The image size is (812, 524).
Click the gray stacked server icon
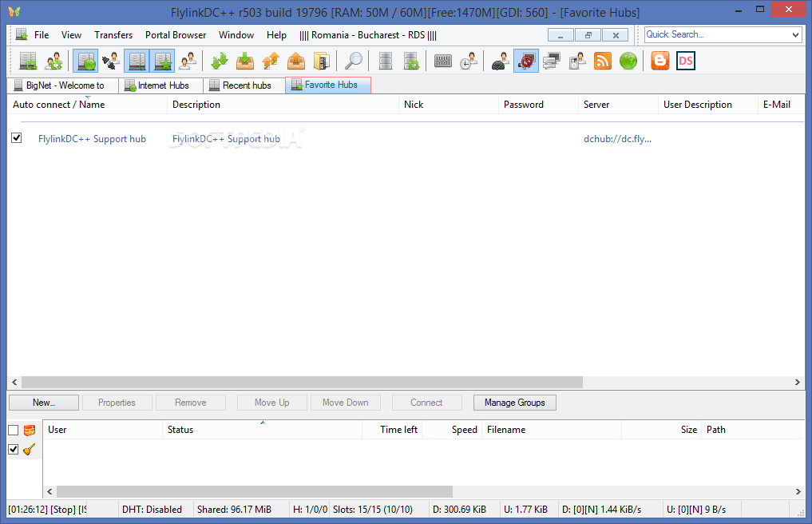click(x=386, y=62)
